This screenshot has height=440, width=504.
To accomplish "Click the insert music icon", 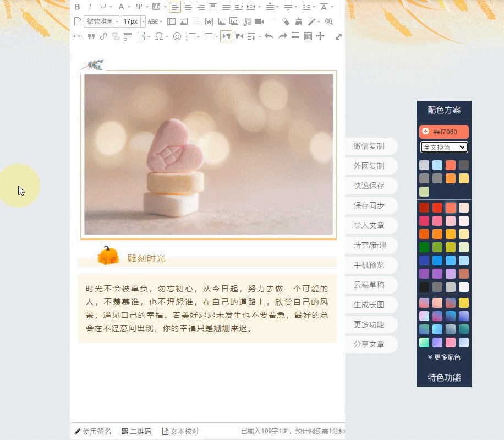I will coord(247,21).
